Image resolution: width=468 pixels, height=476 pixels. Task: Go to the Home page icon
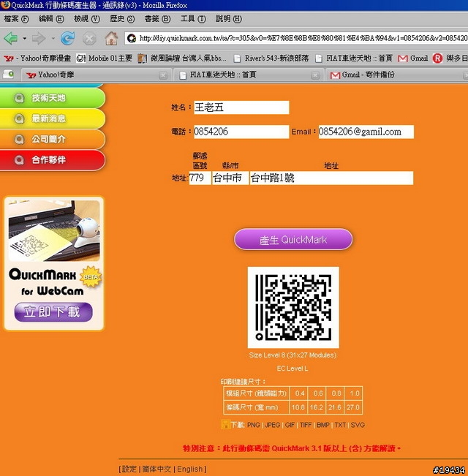(111, 38)
